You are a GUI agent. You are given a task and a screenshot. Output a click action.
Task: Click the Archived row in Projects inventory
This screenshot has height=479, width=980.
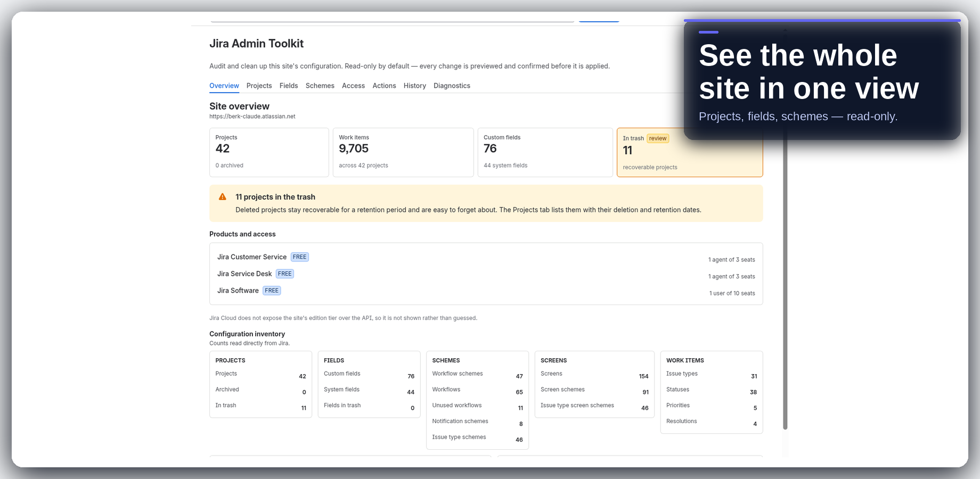click(x=260, y=391)
